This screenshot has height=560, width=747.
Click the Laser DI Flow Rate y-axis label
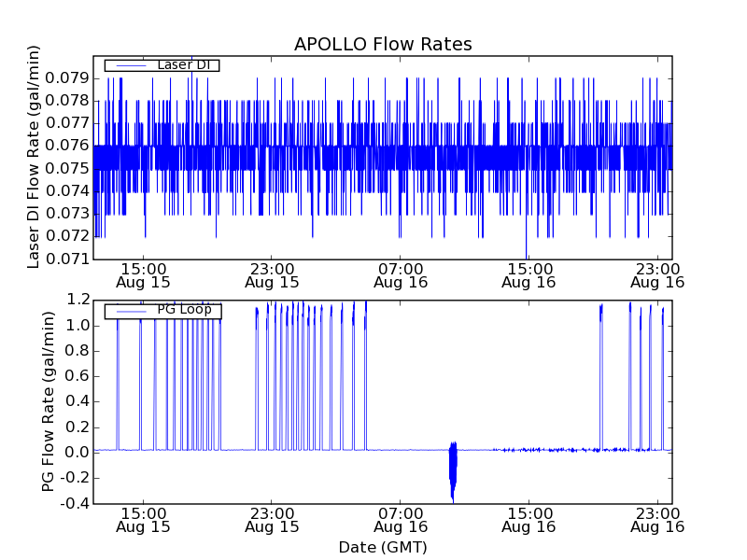(x=34, y=157)
